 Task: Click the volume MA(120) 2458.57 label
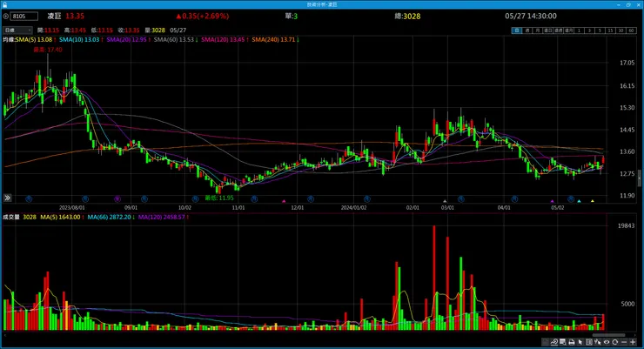(x=161, y=217)
